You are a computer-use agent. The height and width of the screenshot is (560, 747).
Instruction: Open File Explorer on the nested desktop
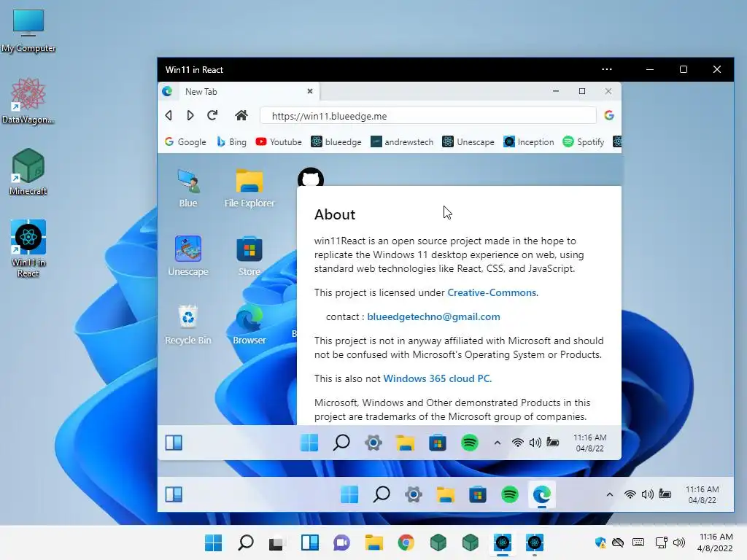point(249,188)
